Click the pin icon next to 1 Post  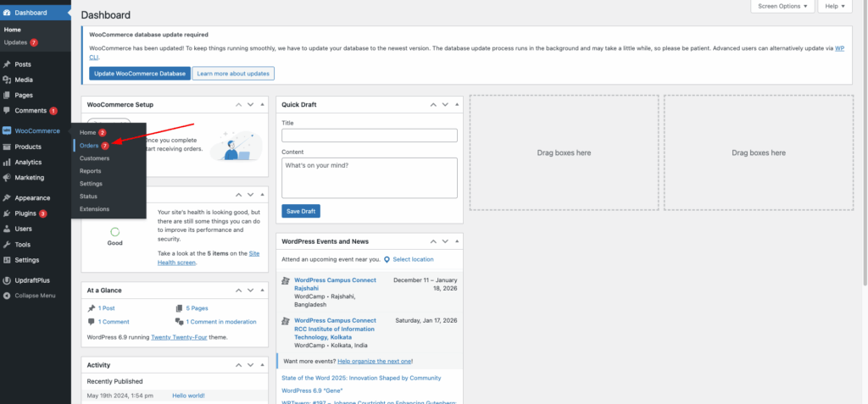92,308
